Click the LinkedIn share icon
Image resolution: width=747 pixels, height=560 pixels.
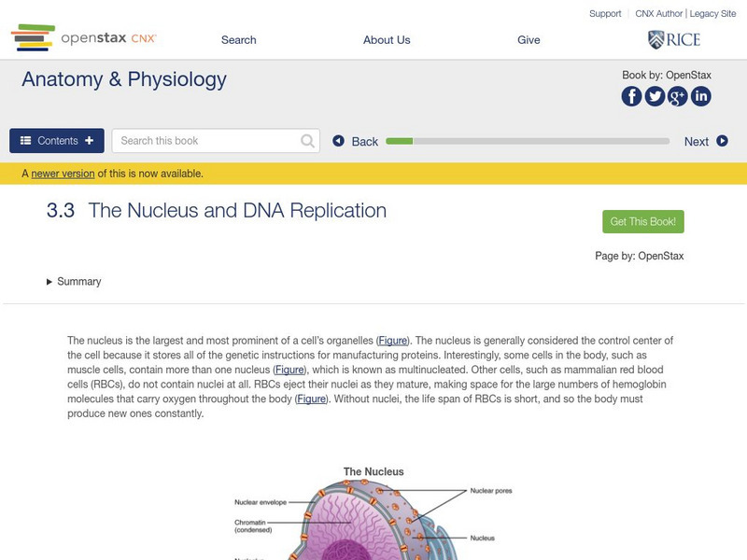coord(700,96)
